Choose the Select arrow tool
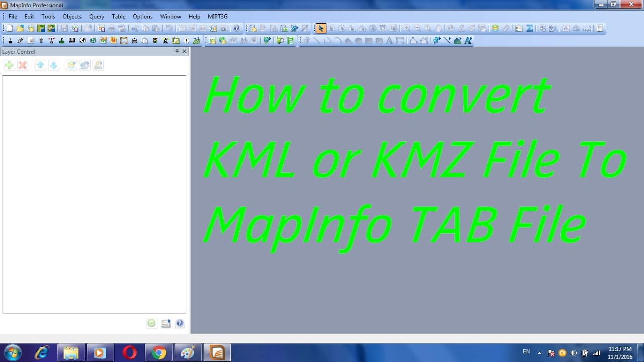The image size is (644, 362). tap(321, 28)
